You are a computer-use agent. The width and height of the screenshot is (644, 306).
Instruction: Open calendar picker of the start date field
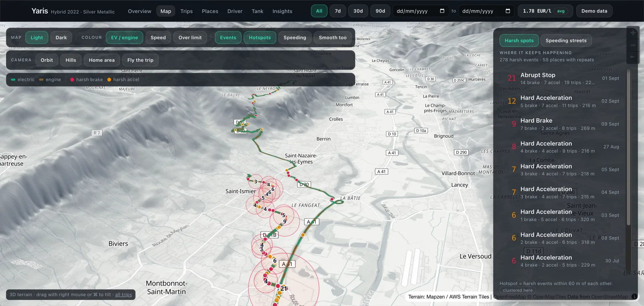tap(442, 11)
